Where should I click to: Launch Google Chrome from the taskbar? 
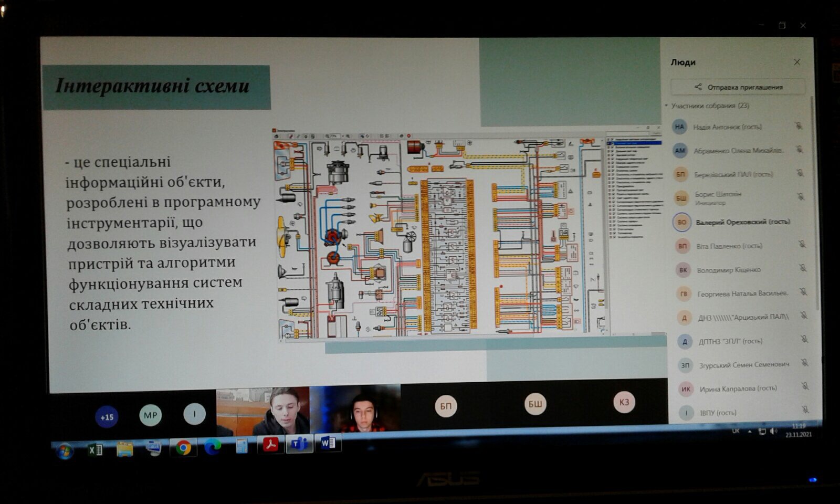pyautogui.click(x=183, y=448)
